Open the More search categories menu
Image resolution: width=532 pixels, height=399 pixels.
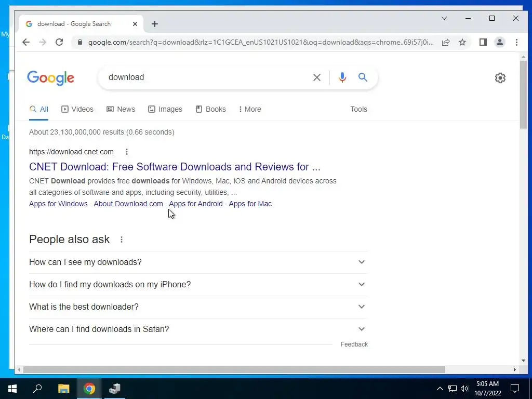coord(250,109)
